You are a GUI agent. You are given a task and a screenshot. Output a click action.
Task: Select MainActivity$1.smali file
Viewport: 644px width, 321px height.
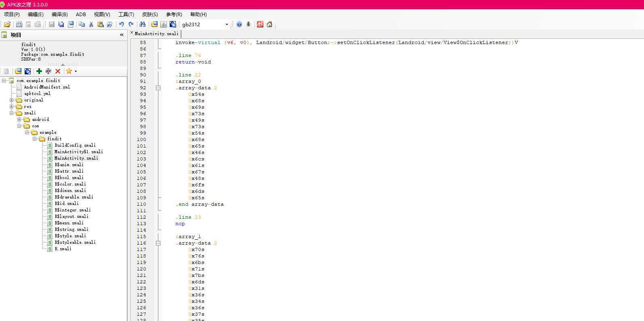click(79, 152)
